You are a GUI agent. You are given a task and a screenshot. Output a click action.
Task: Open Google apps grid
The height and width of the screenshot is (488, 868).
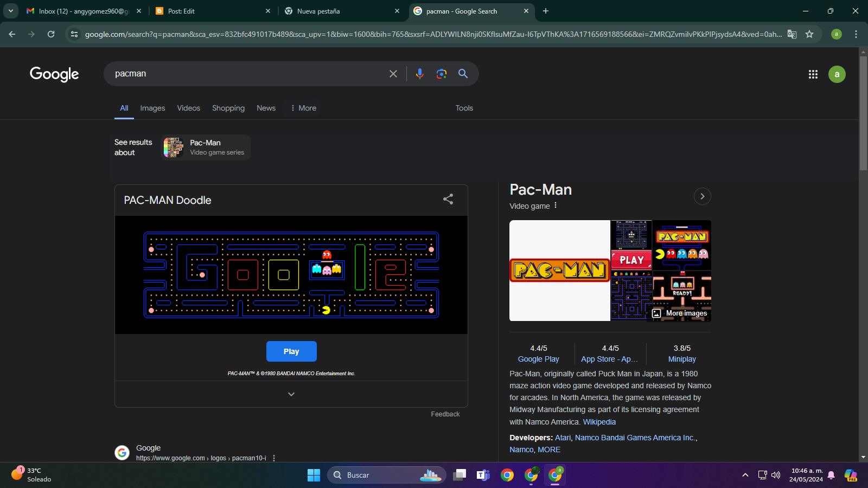[813, 74]
